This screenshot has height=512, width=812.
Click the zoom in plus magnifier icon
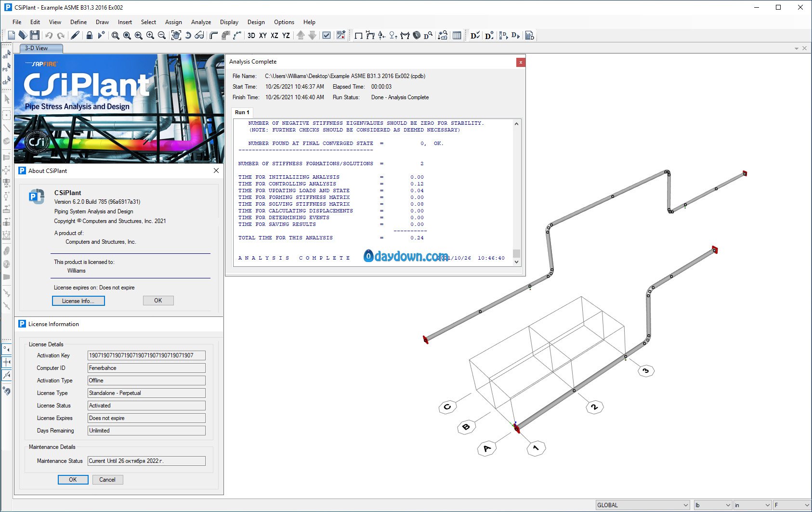click(150, 35)
